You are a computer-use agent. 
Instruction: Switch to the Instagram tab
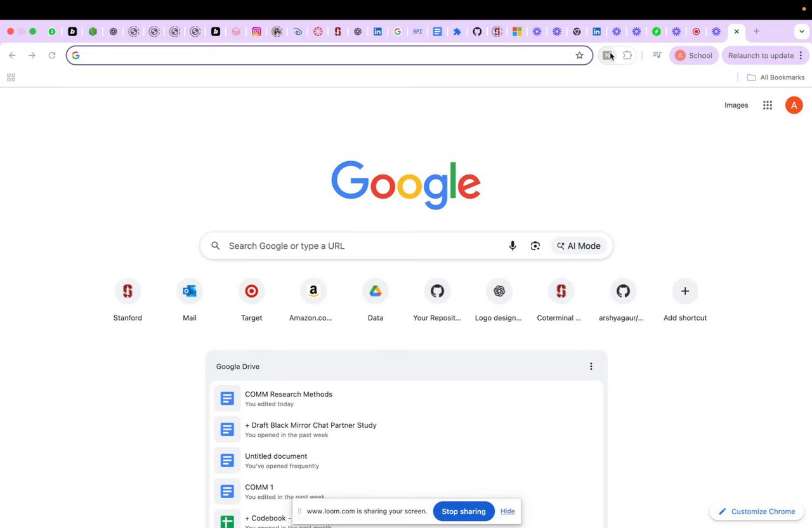coord(256,31)
